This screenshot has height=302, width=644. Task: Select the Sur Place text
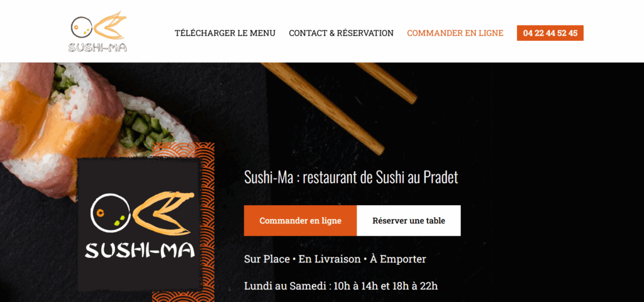267,259
